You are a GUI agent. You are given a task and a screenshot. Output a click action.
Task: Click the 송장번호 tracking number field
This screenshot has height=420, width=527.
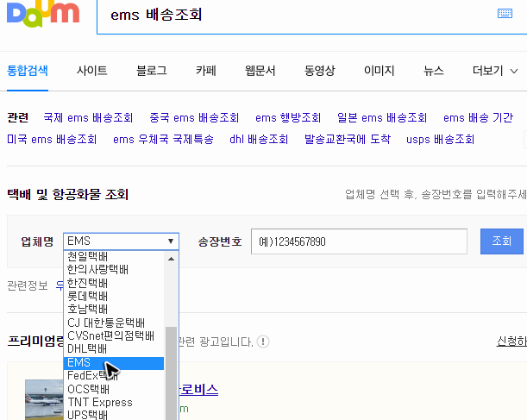pyautogui.click(x=359, y=241)
